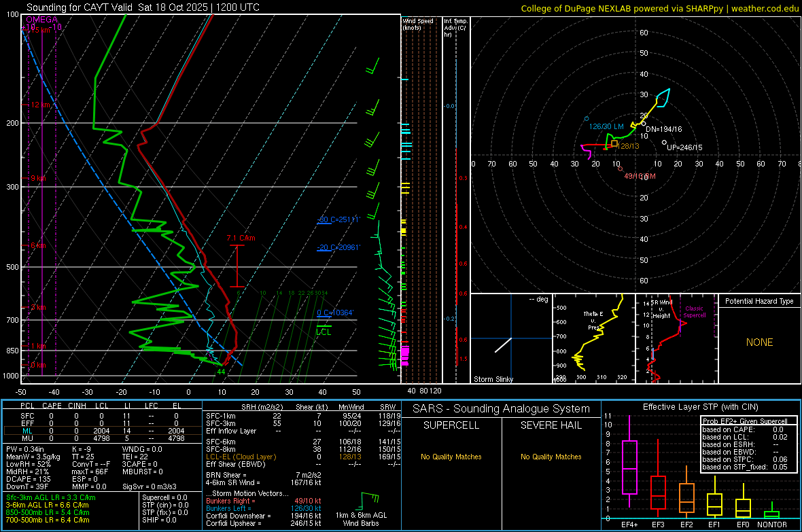Click the SR Wind v. Height inset label
The image size is (802, 532).
point(661,309)
